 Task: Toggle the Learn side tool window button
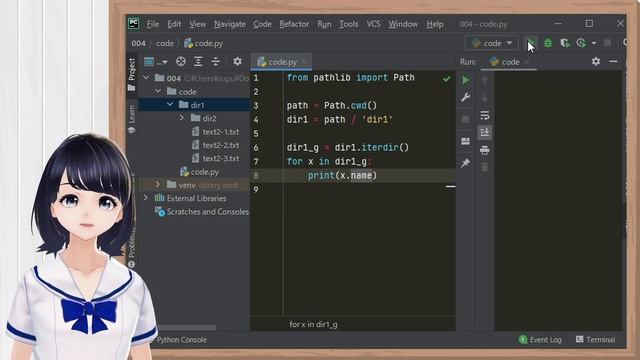pos(131,119)
